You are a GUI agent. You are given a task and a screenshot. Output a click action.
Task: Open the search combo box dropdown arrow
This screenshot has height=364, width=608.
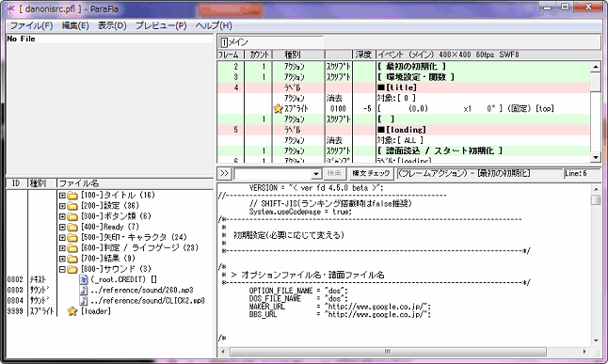pos(316,174)
